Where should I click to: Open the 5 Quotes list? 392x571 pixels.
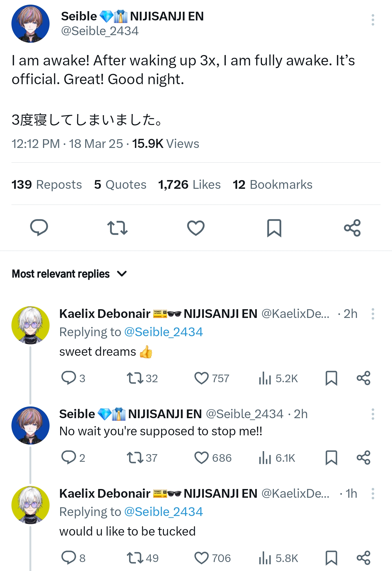coord(120,185)
